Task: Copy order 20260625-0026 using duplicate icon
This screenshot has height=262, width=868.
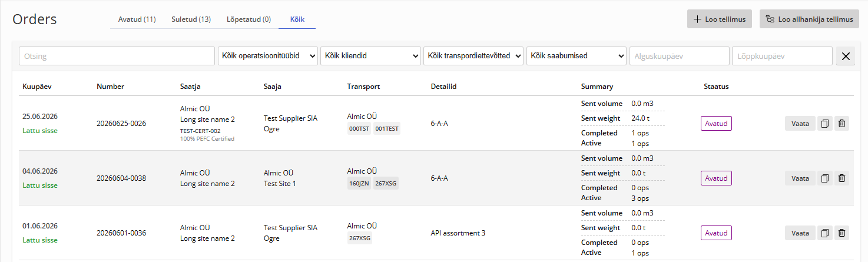Action: click(x=825, y=124)
